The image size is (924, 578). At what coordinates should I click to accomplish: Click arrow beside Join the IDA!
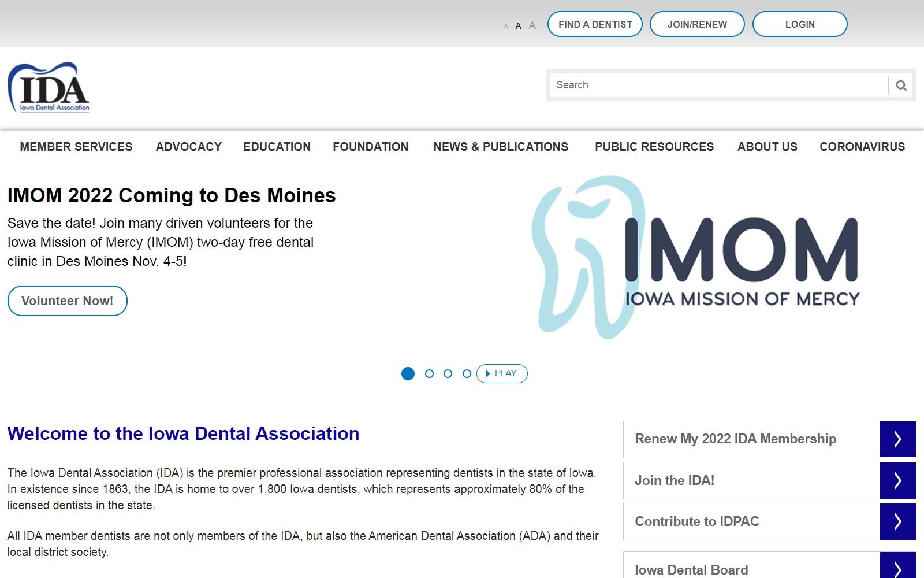tap(898, 480)
